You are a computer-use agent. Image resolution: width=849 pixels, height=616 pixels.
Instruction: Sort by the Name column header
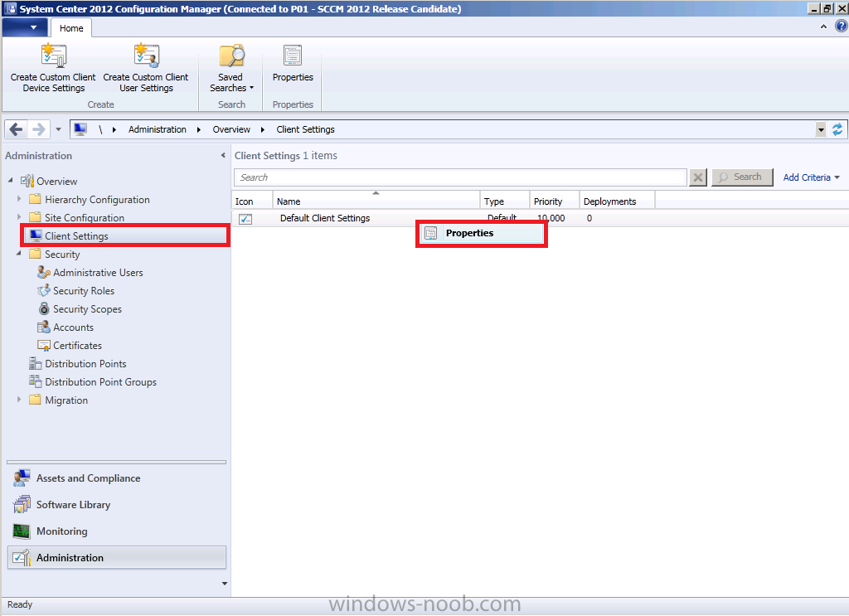click(376, 201)
